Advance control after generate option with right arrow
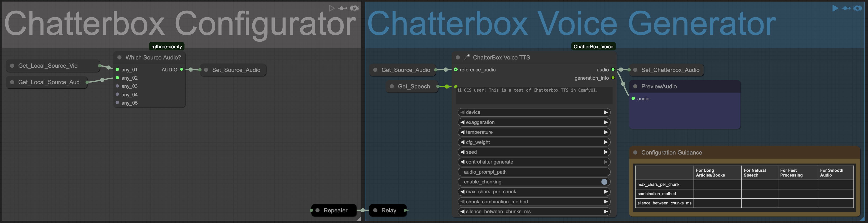The image size is (868, 223). tap(606, 162)
